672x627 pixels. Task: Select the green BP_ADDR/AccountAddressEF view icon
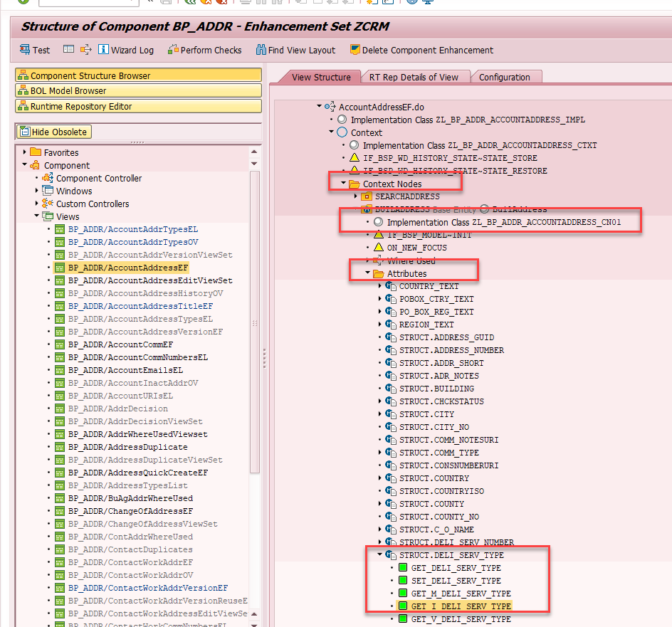pyautogui.click(x=60, y=268)
